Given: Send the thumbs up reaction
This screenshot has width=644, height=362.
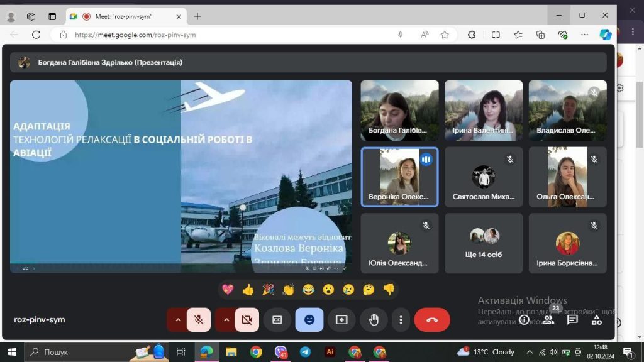Looking at the screenshot, I should [x=248, y=290].
